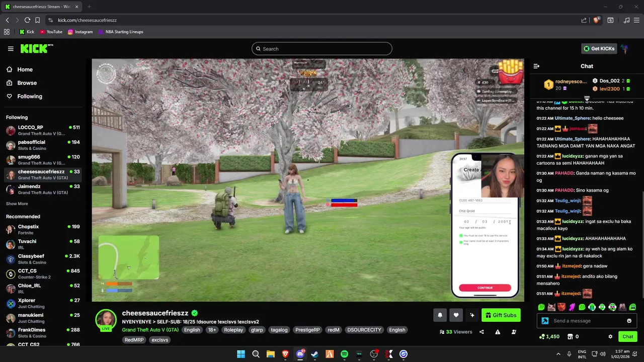Open pabsofficial followed channel
The height and width of the screenshot is (362, 644).
click(x=43, y=145)
